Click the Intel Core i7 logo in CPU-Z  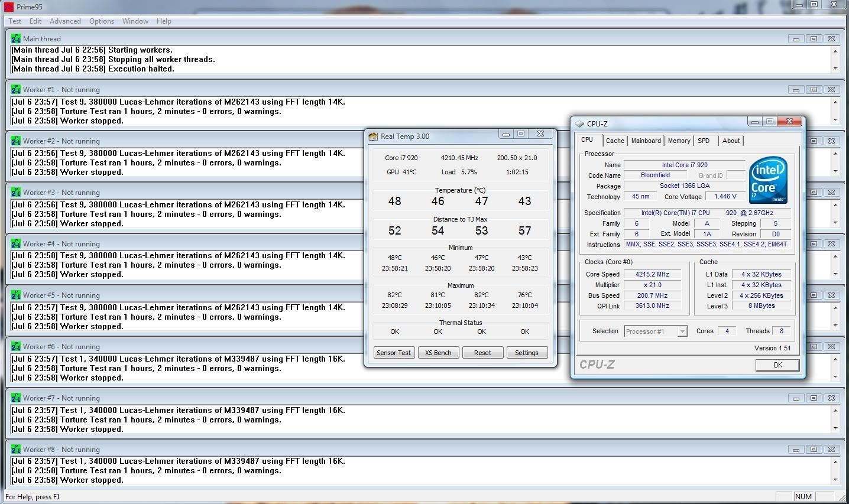click(x=767, y=180)
